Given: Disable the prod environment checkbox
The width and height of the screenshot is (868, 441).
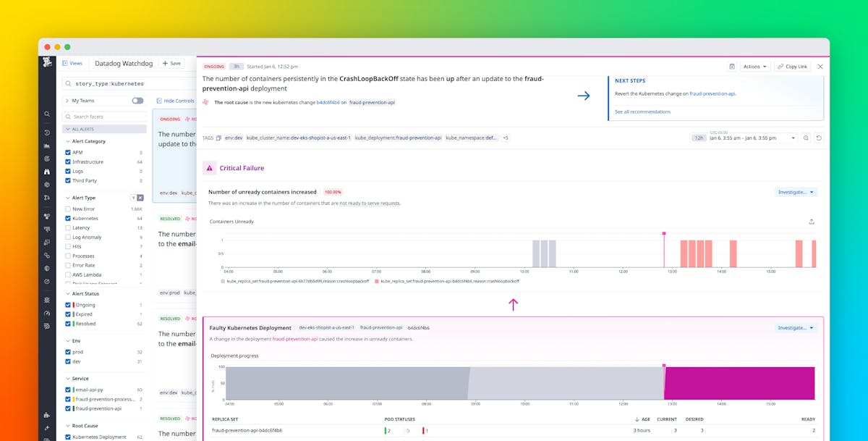Looking at the screenshot, I should click(x=67, y=351).
